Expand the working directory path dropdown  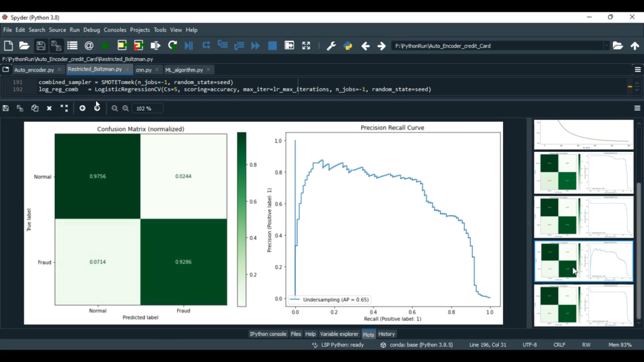(606, 46)
